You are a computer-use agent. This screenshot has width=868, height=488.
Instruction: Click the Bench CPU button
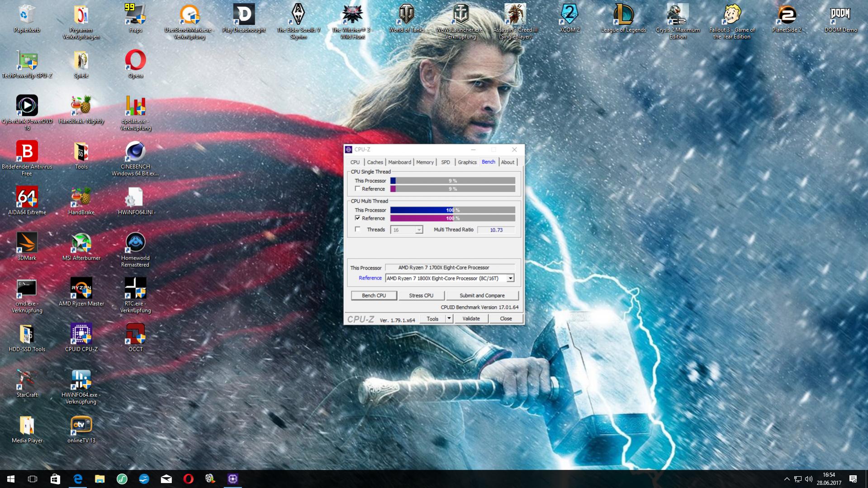374,295
